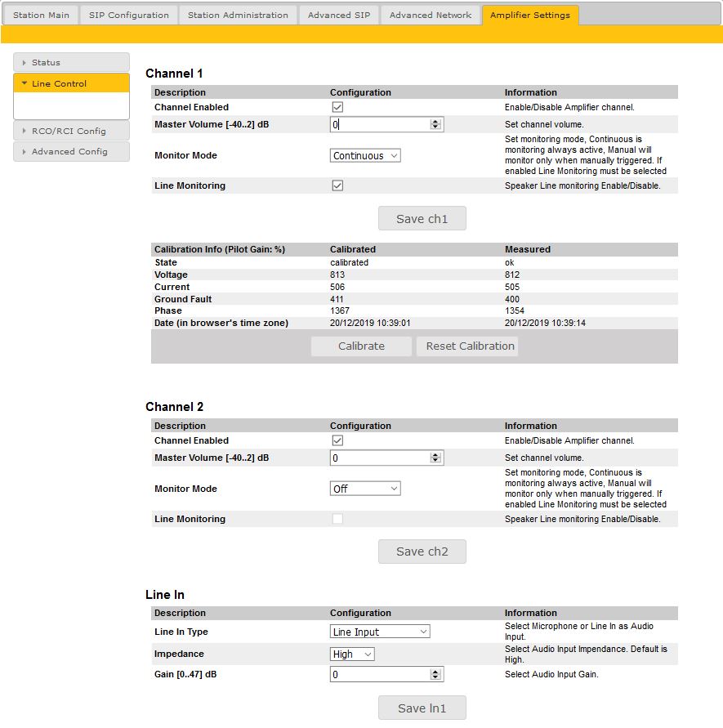Go to the Advanced Network tab

[x=430, y=15]
